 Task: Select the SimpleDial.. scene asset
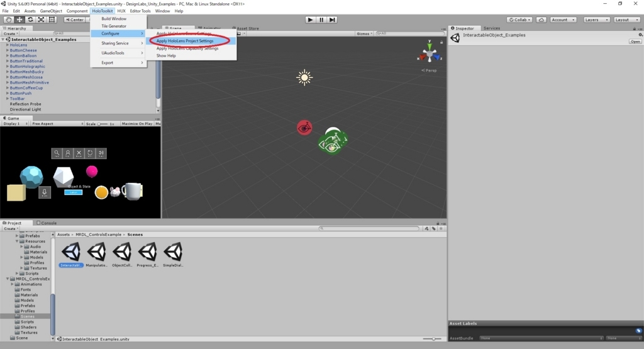click(x=173, y=255)
